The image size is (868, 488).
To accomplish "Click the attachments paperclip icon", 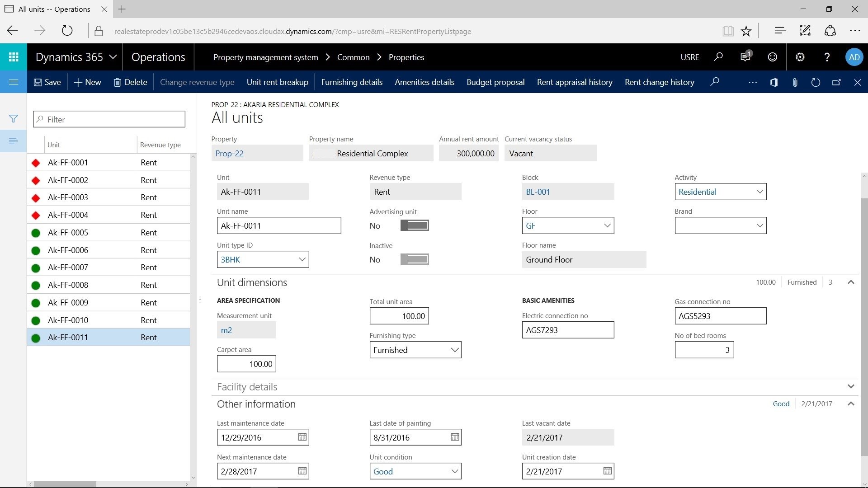I will (x=795, y=82).
